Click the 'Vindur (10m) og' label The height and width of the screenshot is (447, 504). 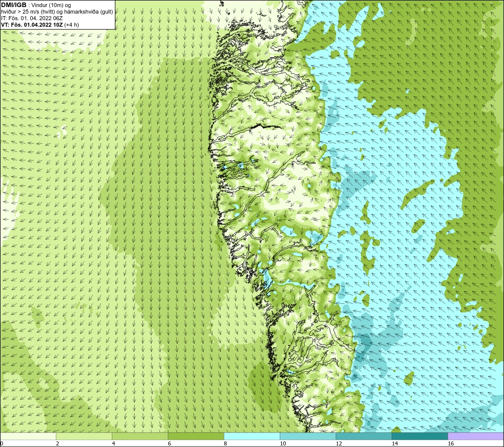coord(51,6)
